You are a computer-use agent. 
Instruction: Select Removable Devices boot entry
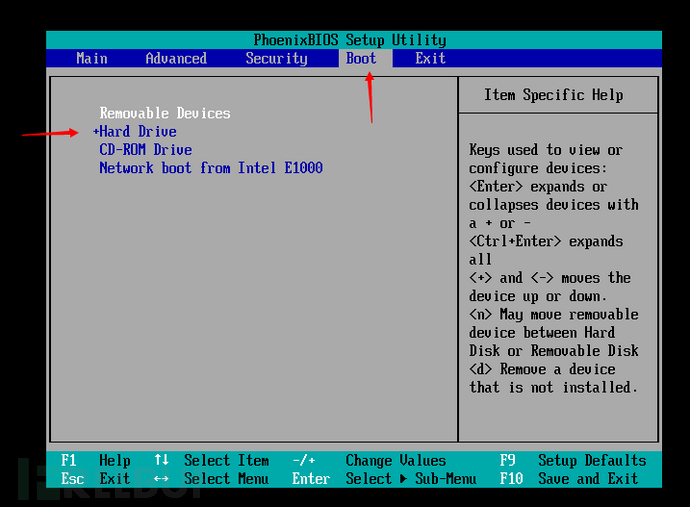coord(165,113)
